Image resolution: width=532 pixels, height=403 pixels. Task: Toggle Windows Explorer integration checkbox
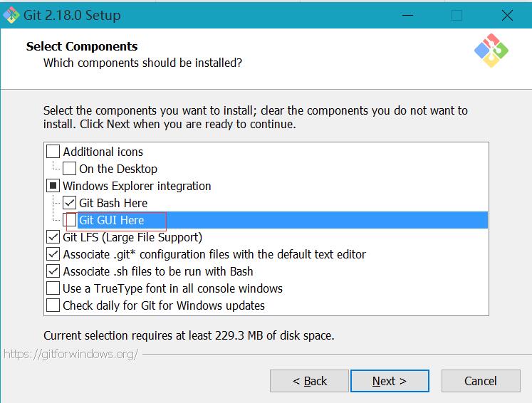pos(53,186)
